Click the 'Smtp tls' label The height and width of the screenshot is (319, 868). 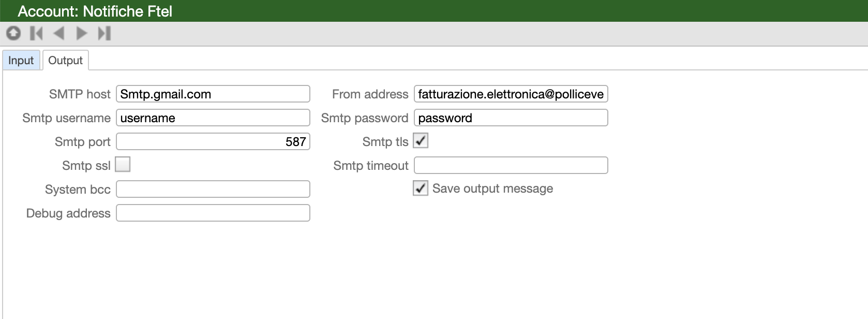pyautogui.click(x=385, y=142)
